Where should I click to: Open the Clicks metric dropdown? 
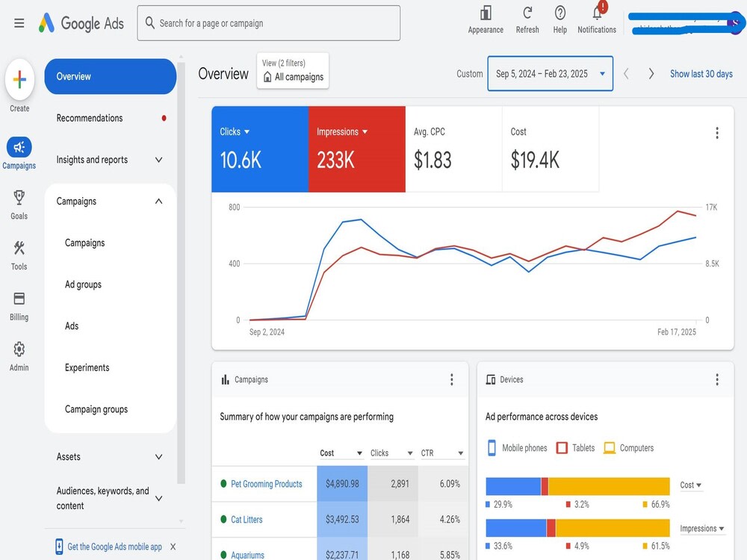tap(247, 132)
